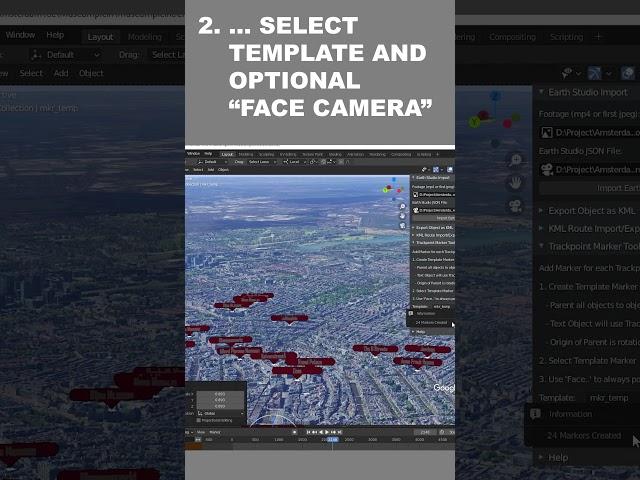This screenshot has width=640, height=480.
Task: Switch to Layout tab in center inset
Action: click(227, 154)
